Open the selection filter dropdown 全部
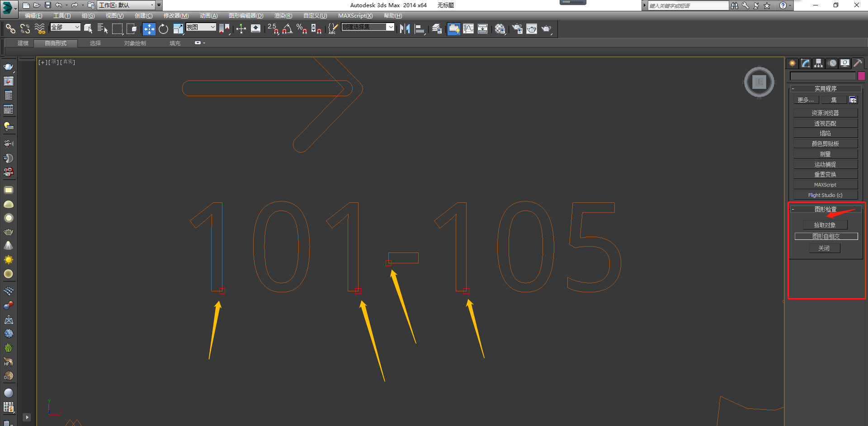Image resolution: width=868 pixels, height=426 pixels. click(65, 27)
